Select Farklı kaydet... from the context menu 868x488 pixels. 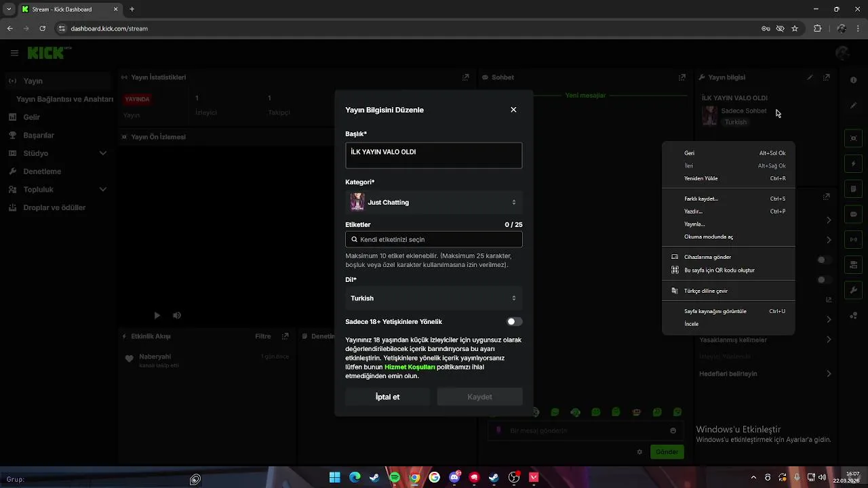(x=728, y=199)
